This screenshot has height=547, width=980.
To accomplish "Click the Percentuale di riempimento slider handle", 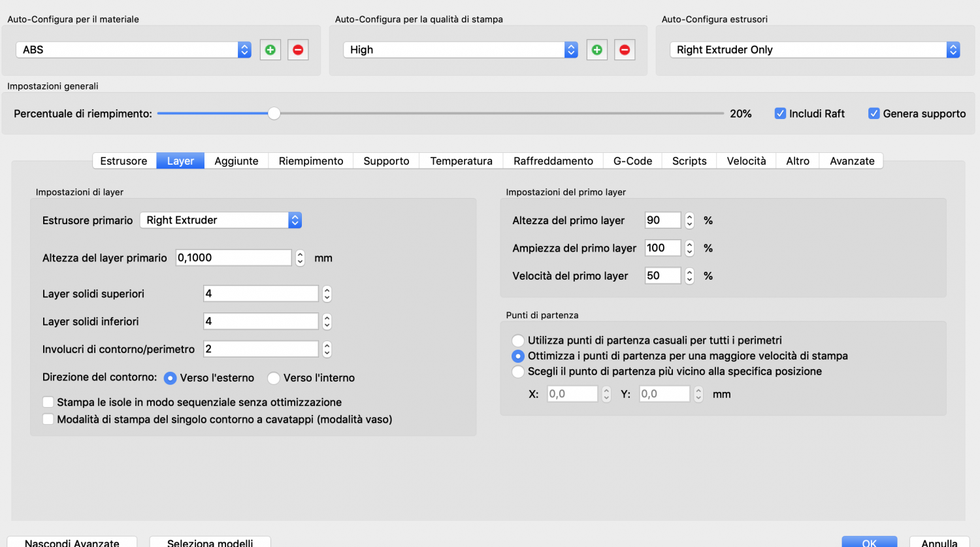I will click(x=274, y=114).
